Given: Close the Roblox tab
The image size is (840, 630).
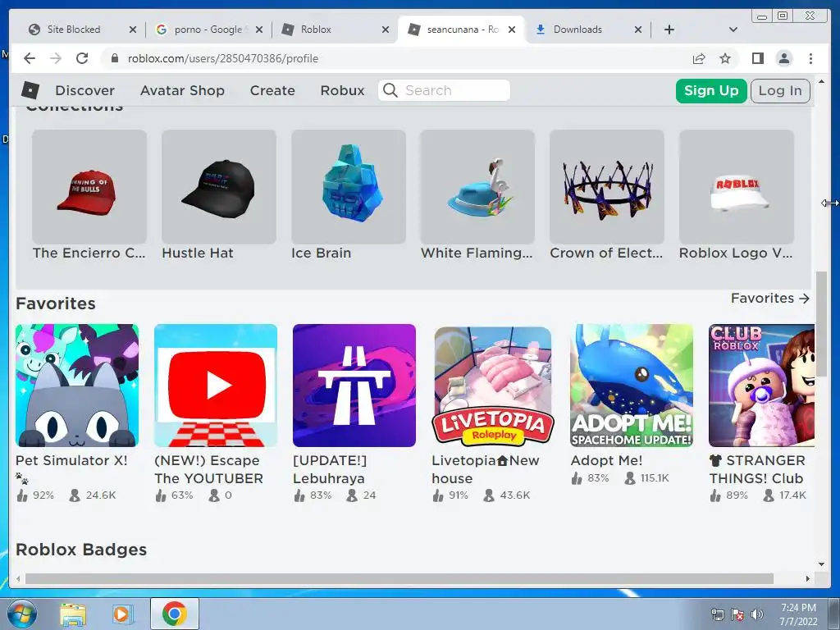Looking at the screenshot, I should tap(386, 30).
